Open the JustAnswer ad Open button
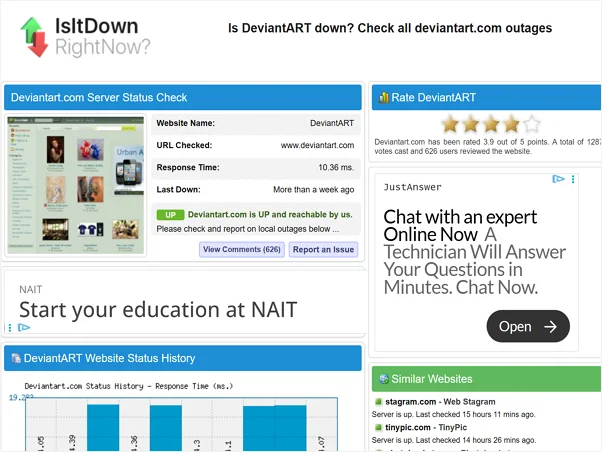Viewport: 602px width, 452px height. click(527, 326)
